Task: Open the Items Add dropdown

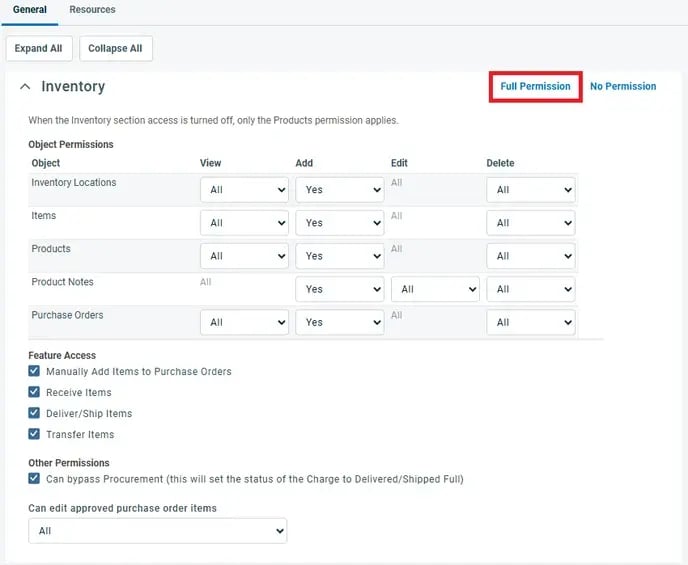Action: 339,223
